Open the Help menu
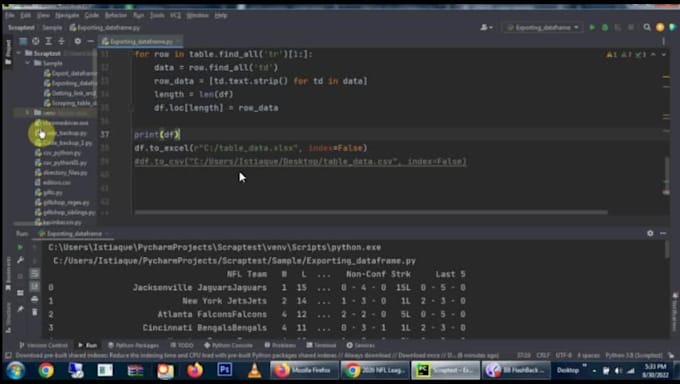The width and height of the screenshot is (680, 384). (x=221, y=15)
